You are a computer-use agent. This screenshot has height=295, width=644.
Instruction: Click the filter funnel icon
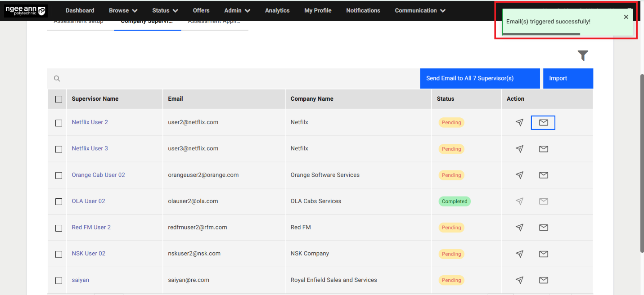(x=583, y=56)
